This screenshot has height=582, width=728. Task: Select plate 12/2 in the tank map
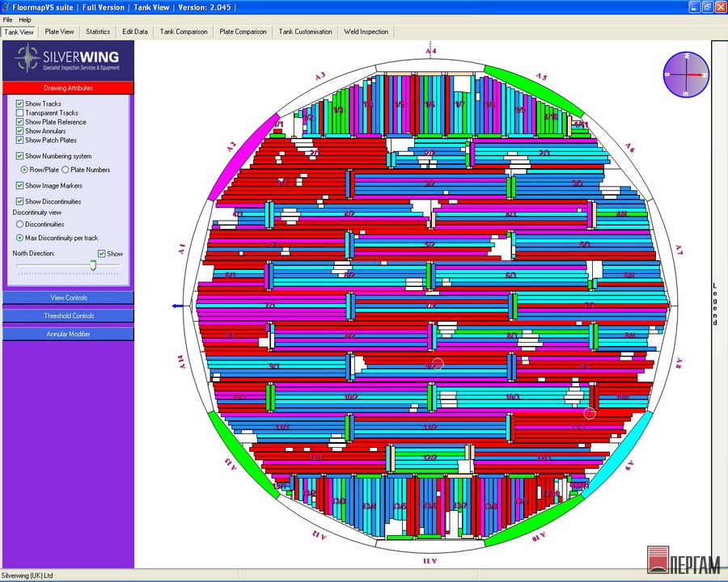click(430, 458)
